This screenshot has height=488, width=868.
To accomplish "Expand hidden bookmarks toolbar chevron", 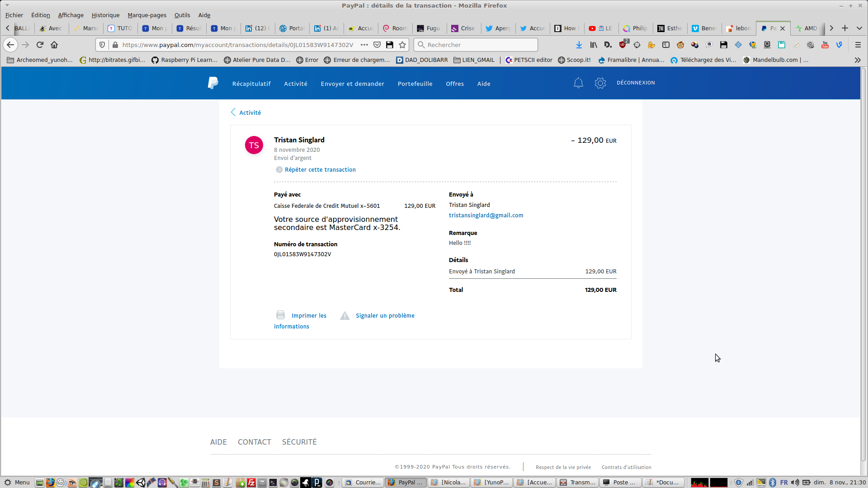I will coord(857,60).
